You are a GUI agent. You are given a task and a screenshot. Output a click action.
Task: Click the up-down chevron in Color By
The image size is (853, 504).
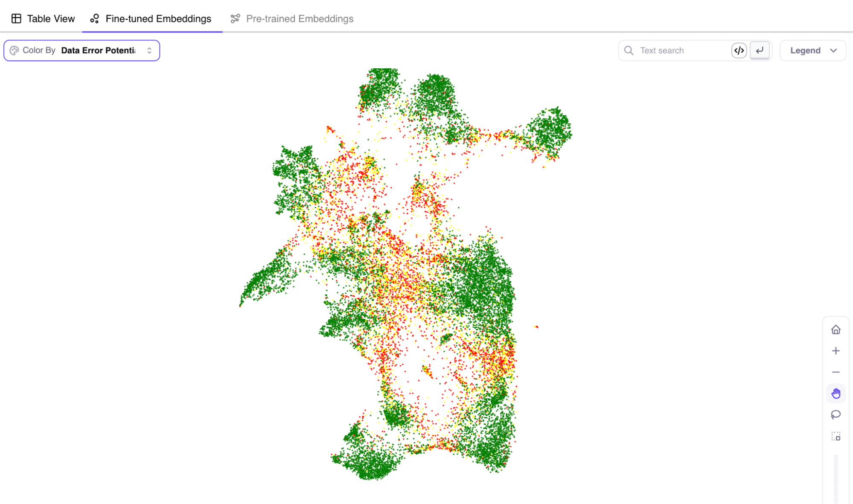click(149, 50)
